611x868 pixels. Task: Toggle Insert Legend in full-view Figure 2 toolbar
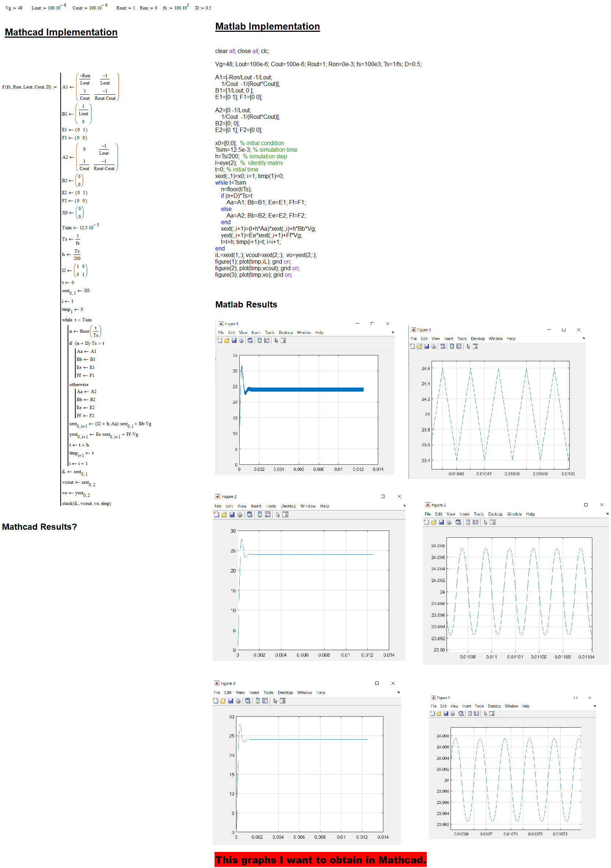[267, 514]
